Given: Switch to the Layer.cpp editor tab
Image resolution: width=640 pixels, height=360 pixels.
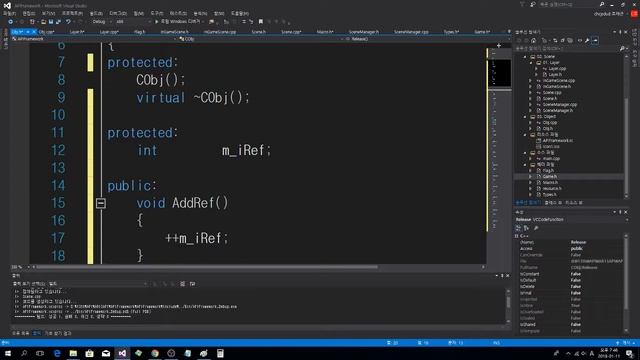Looking at the screenshot, I should tap(109, 32).
